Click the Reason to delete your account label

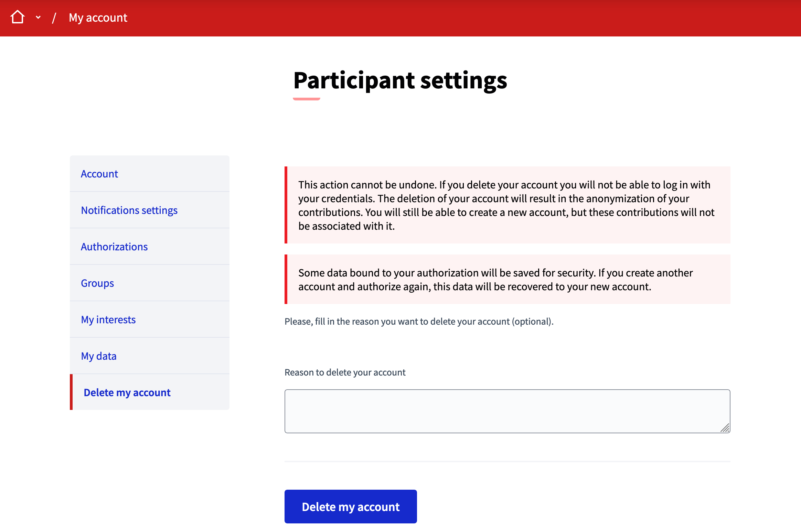pyautogui.click(x=345, y=372)
